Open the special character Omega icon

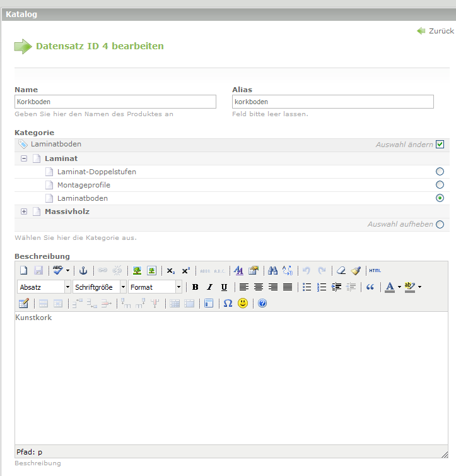[x=228, y=304]
